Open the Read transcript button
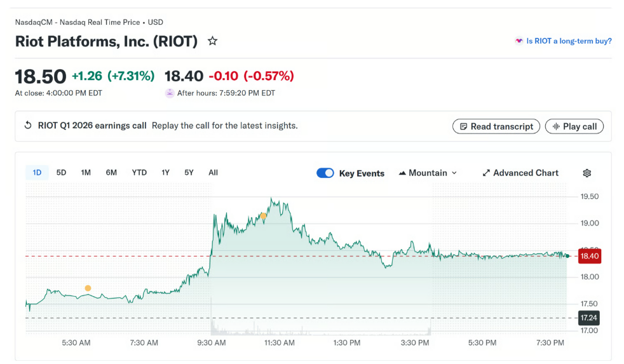The image size is (624, 364). coord(496,126)
